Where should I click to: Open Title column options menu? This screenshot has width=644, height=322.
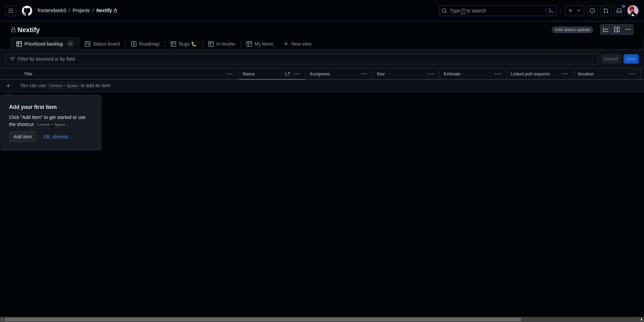[x=229, y=74]
